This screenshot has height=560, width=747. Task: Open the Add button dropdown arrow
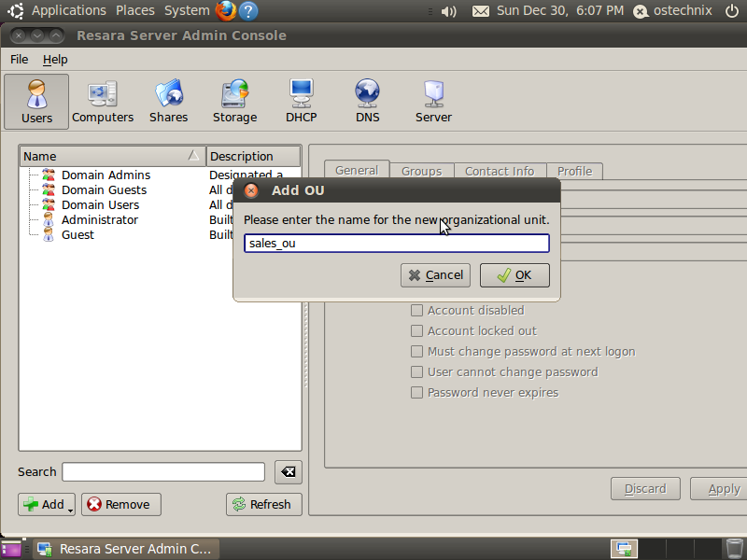point(71,510)
